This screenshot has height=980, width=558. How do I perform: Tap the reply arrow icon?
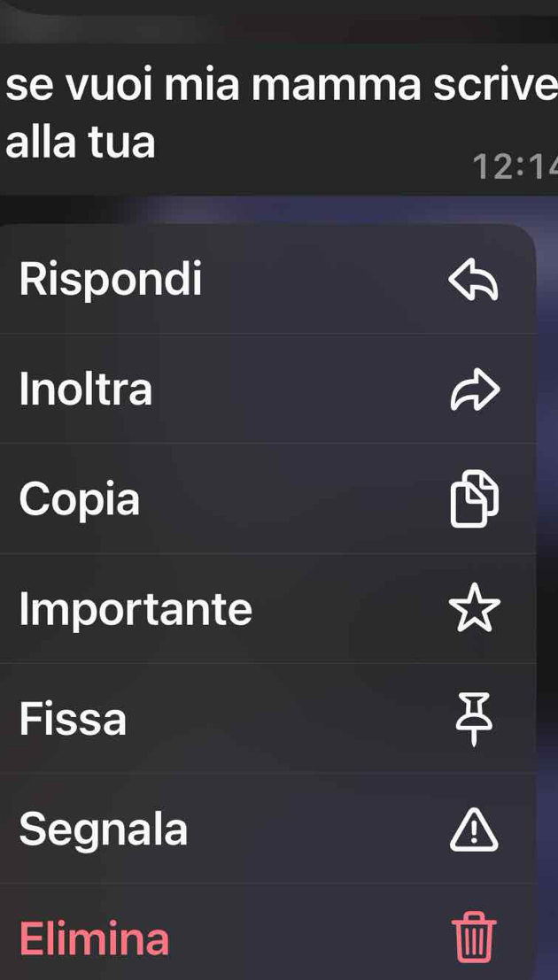click(474, 280)
